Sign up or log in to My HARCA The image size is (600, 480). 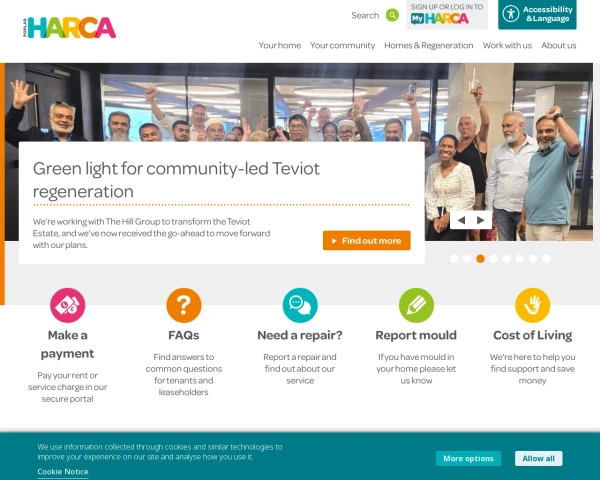447,15
